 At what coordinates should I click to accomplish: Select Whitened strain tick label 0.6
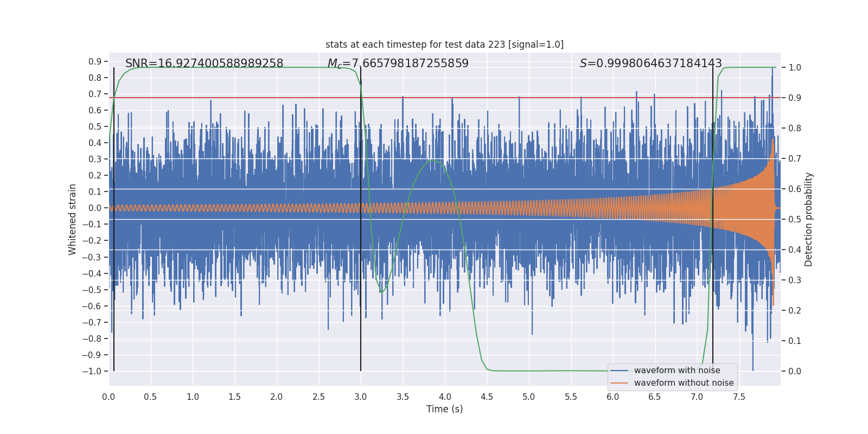[95, 111]
